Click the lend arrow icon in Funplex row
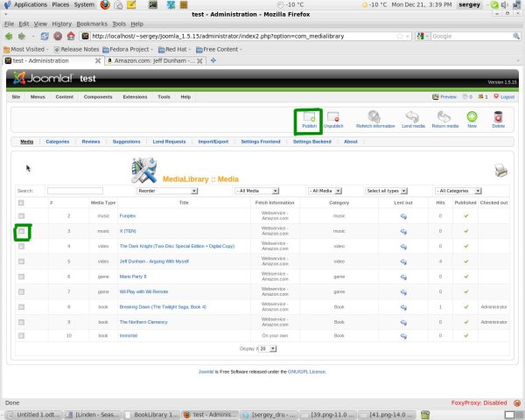 click(403, 216)
